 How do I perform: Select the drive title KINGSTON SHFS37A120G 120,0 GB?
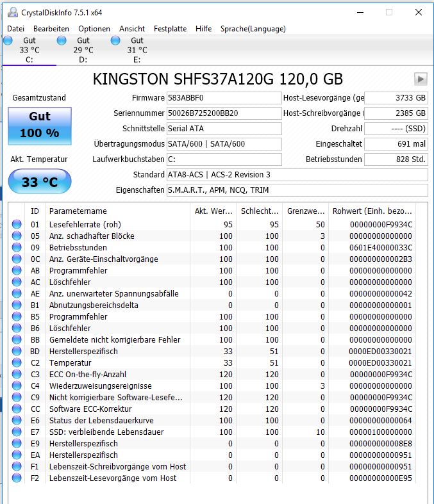click(x=218, y=79)
